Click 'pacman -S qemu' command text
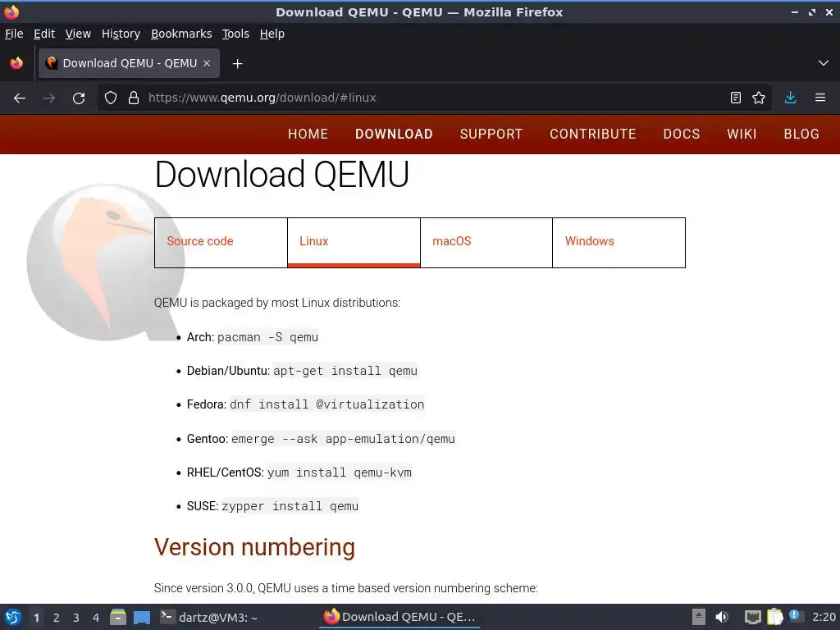 click(268, 337)
